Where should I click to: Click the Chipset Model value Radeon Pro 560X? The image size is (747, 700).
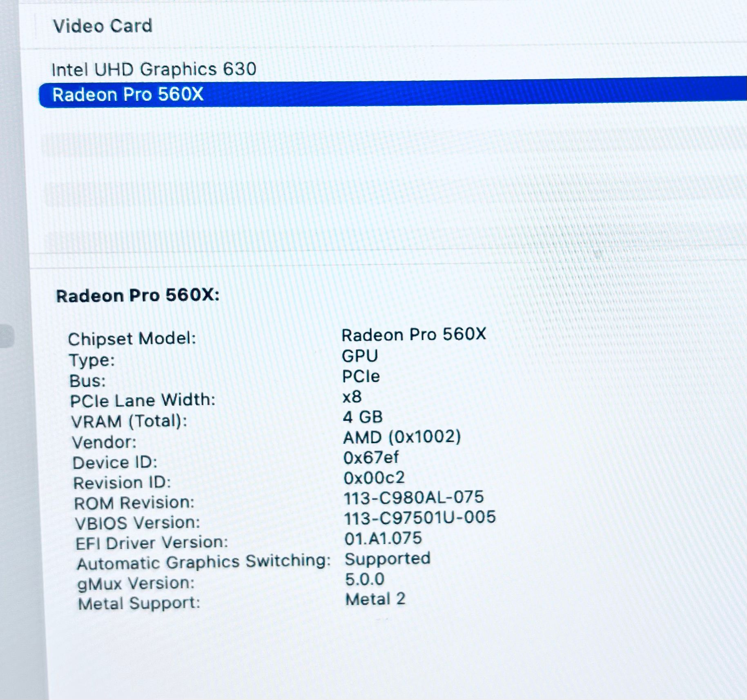click(x=413, y=335)
